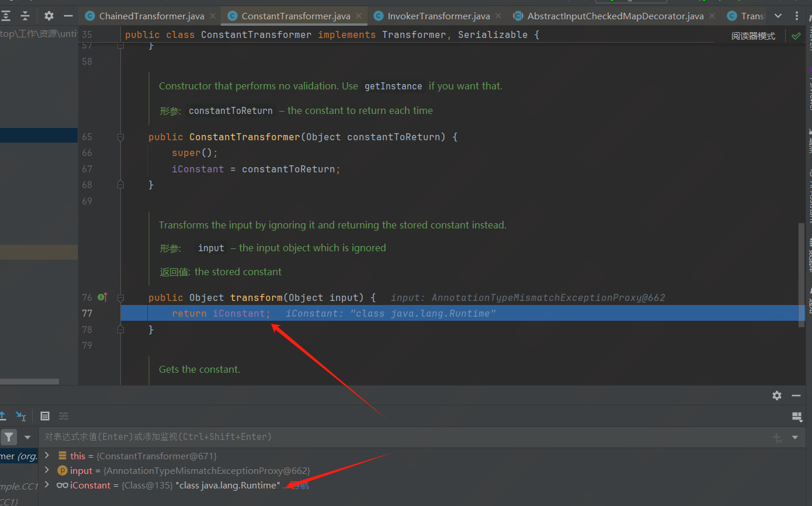The width and height of the screenshot is (812, 506).
Task: Click the implements gutter icon at line 76
Action: [x=103, y=297]
